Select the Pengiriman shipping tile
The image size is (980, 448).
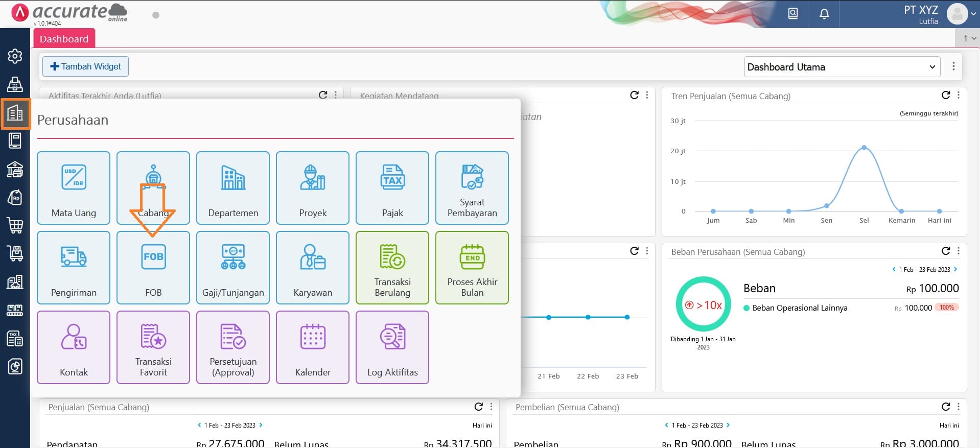pyautogui.click(x=74, y=268)
